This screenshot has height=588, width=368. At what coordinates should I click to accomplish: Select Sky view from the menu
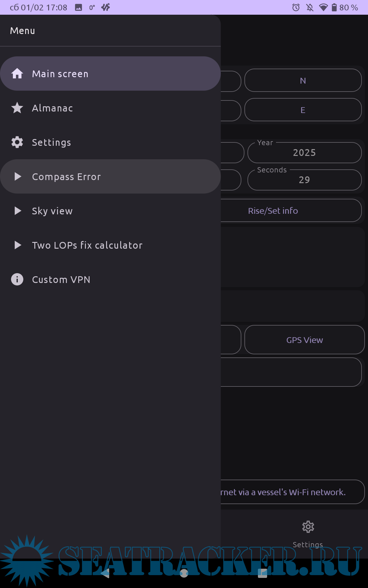point(52,211)
